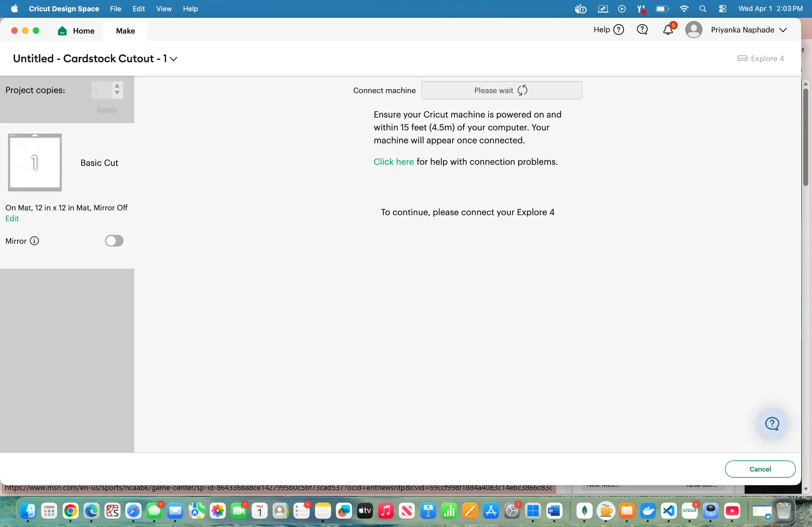This screenshot has height=527, width=812.
Task: Open the Help menu in the menu bar
Action: coord(190,9)
